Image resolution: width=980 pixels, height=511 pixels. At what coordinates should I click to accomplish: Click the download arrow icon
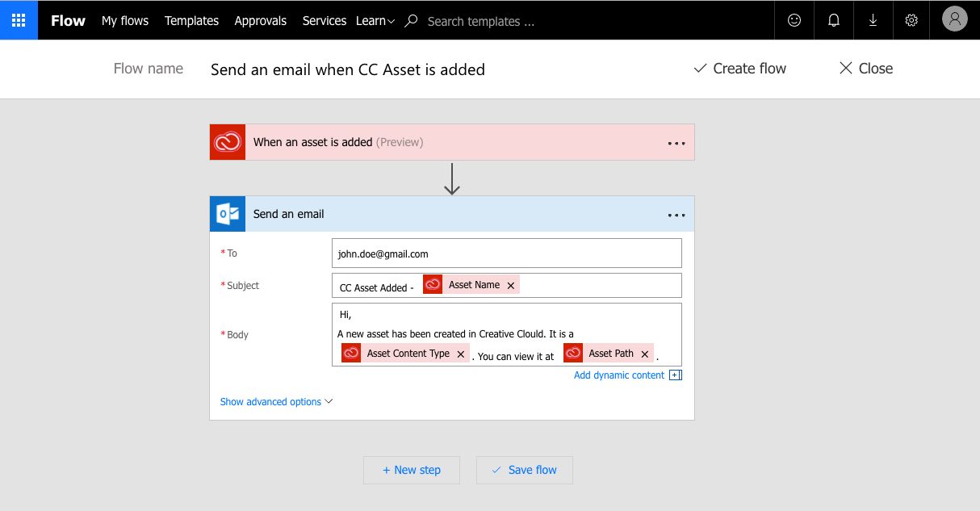coord(873,20)
